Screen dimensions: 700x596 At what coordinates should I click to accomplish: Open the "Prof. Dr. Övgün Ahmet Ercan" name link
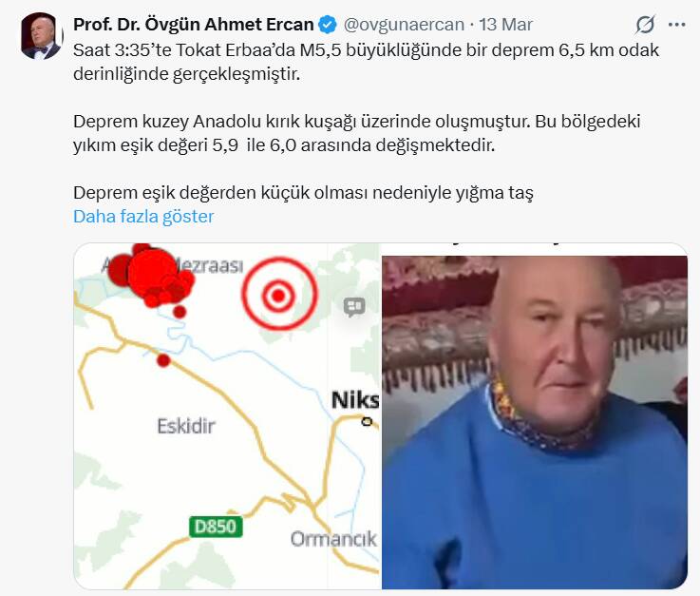click(x=194, y=25)
